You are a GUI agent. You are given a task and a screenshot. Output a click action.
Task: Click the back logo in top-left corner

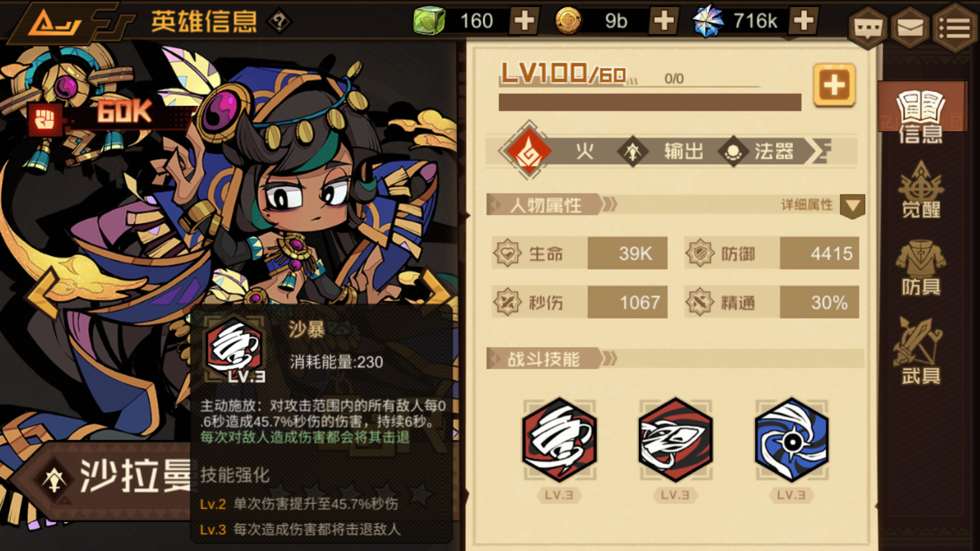coord(55,23)
